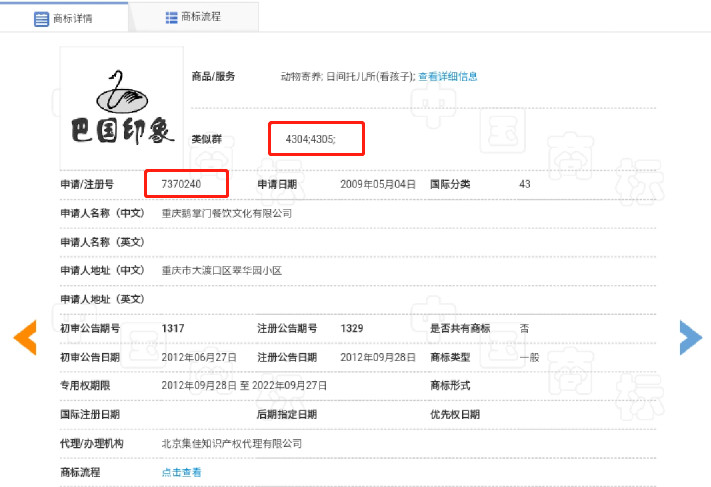
Task: Click the bottom-row 商标流程 field label
Action: click(80, 472)
